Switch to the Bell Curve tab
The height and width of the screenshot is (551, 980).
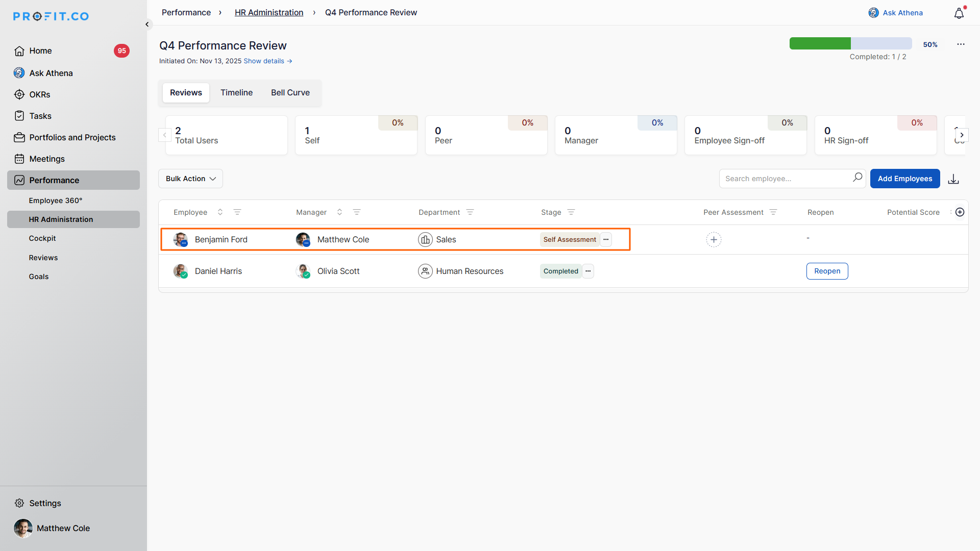pyautogui.click(x=290, y=93)
